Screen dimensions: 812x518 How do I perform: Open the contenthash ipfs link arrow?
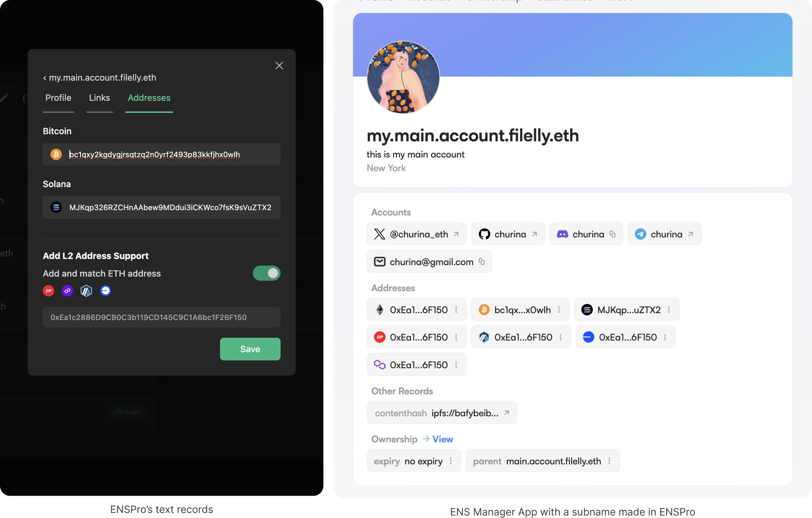click(507, 413)
